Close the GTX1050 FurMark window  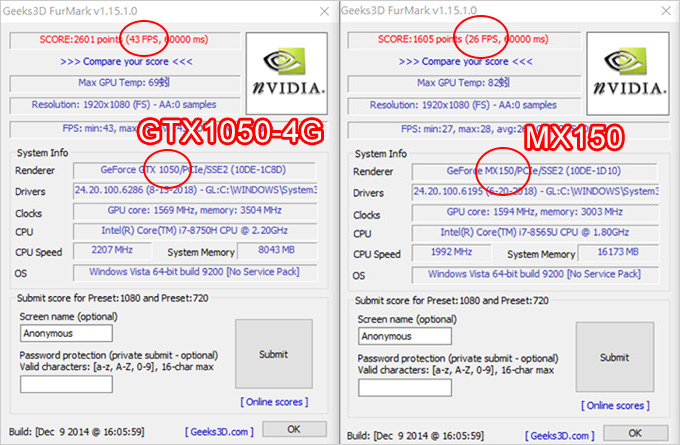coord(324,11)
